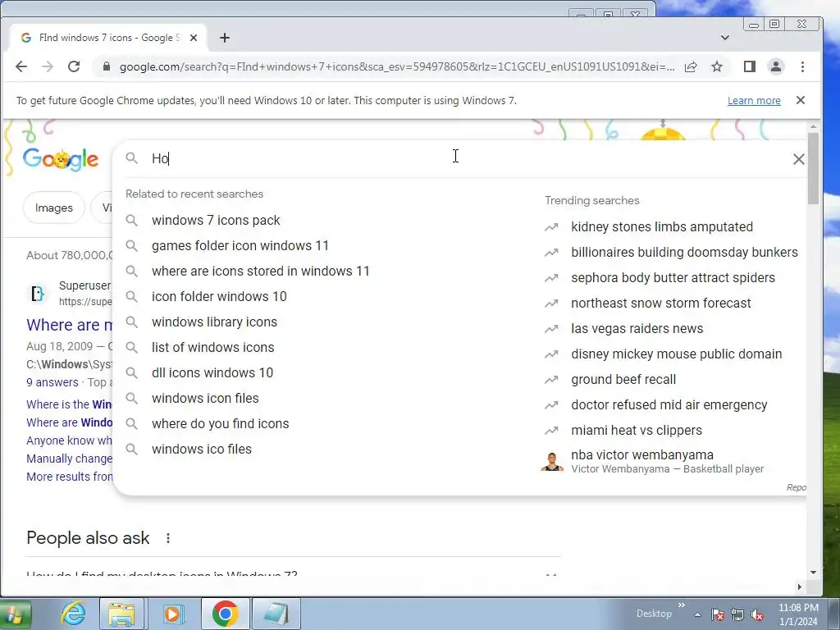Click the trending arrow icon beside 'ground beef recall'
The width and height of the screenshot is (840, 630).
pos(551,380)
